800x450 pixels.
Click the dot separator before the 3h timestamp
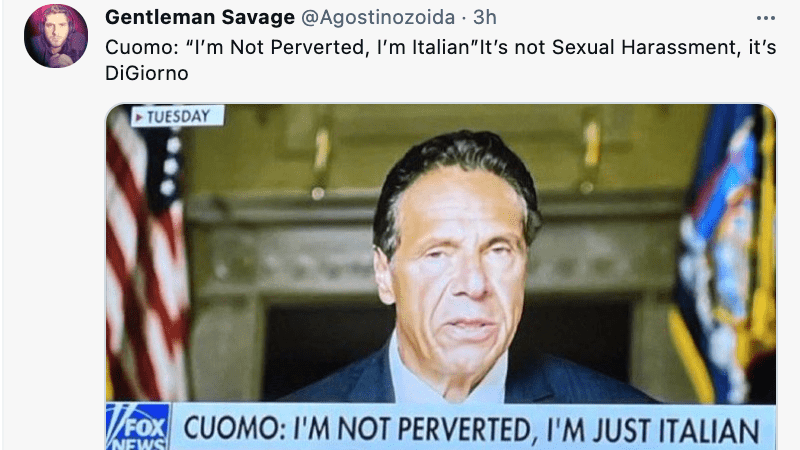click(464, 18)
